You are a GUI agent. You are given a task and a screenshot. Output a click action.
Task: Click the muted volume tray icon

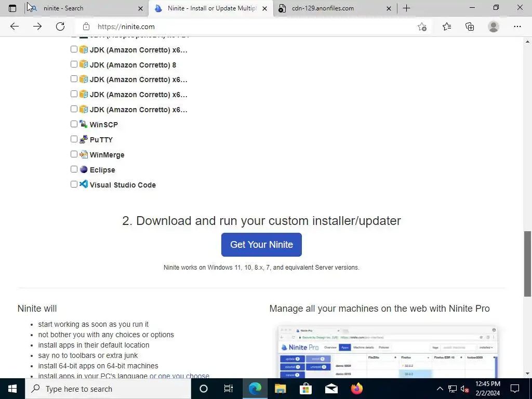(464, 389)
